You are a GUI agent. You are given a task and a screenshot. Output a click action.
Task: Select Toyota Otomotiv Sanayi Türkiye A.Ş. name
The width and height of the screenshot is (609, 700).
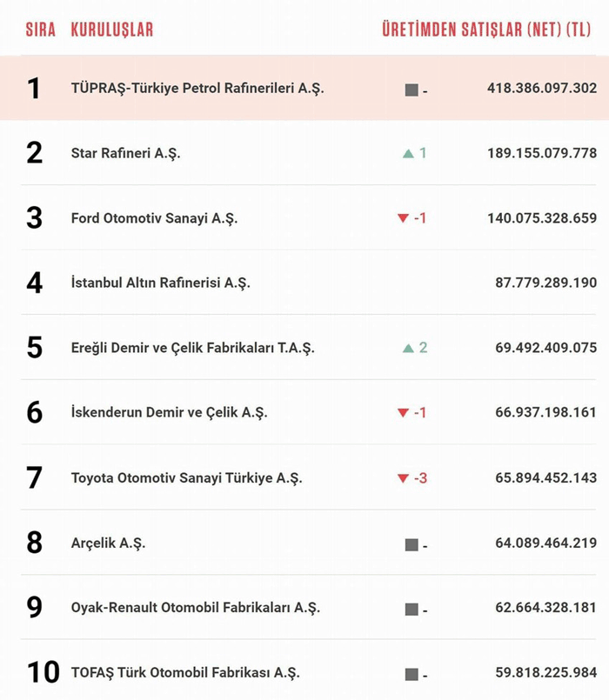click(187, 478)
